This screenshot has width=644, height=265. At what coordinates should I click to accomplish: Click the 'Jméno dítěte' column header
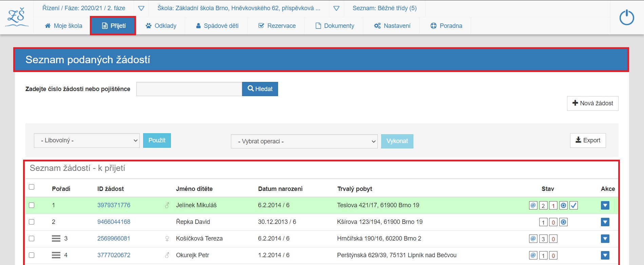(194, 189)
